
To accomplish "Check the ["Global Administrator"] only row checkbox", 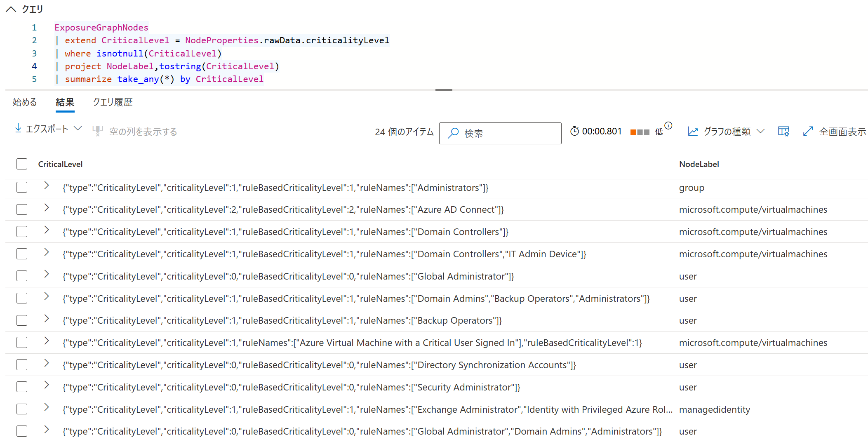I will click(x=22, y=276).
